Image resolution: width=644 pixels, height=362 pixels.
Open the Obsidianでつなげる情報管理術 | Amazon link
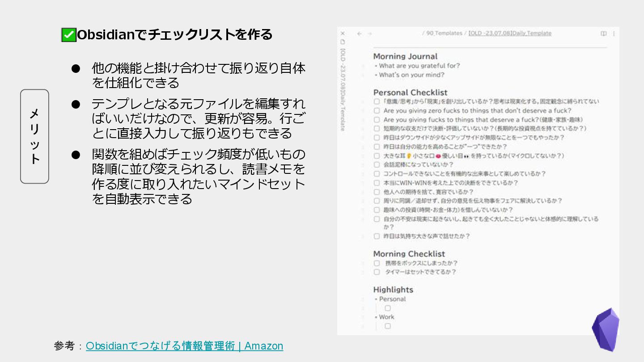click(184, 346)
